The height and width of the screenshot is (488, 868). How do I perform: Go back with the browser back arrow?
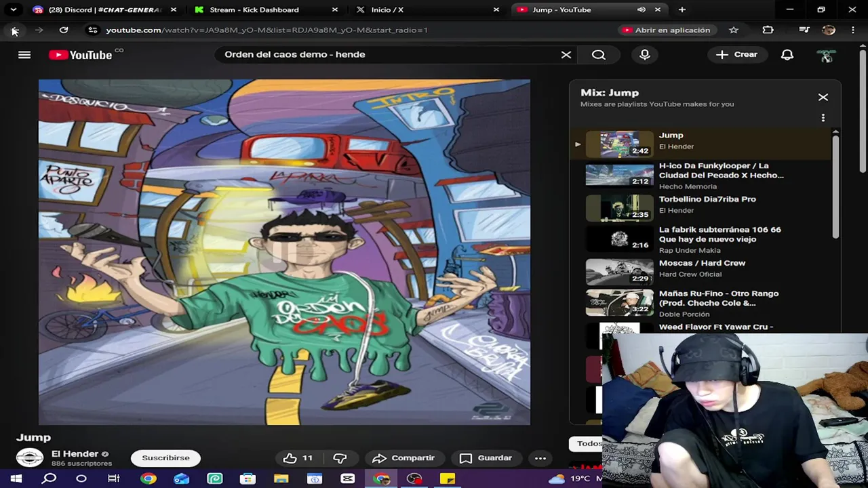point(14,30)
